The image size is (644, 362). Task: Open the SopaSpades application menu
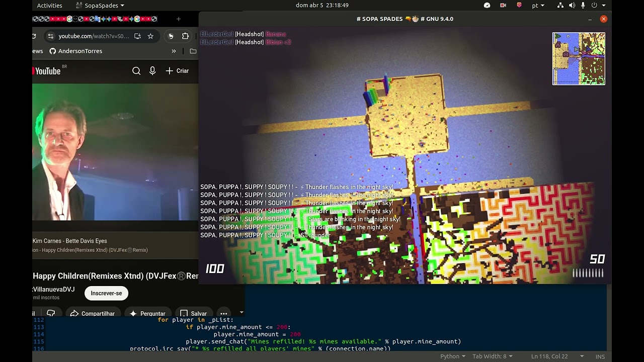[x=100, y=6]
